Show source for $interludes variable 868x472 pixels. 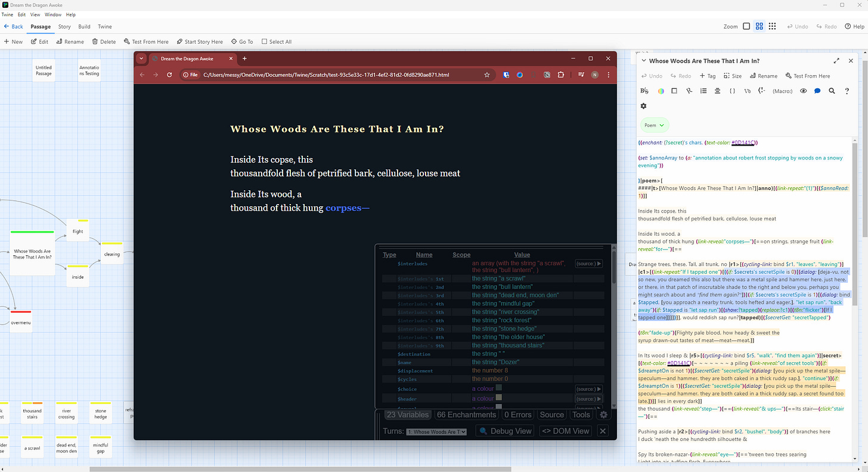[x=588, y=264]
